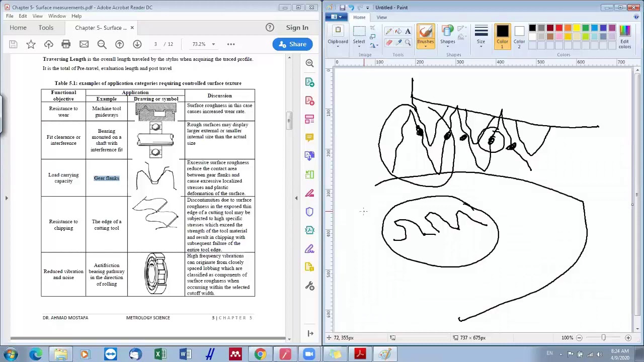
Task: Click the zoom in plus button in Paint
Action: coord(628,338)
